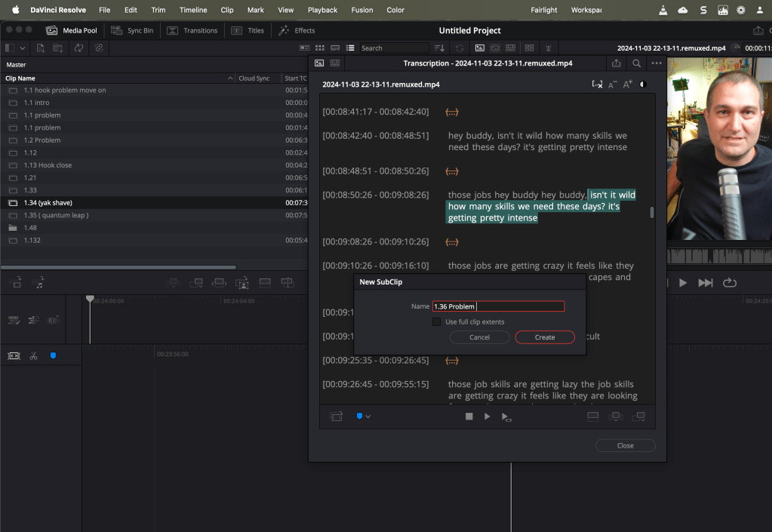Image resolution: width=772 pixels, height=532 pixels.
Task: Skip to next clip in viewer
Action: (x=705, y=282)
